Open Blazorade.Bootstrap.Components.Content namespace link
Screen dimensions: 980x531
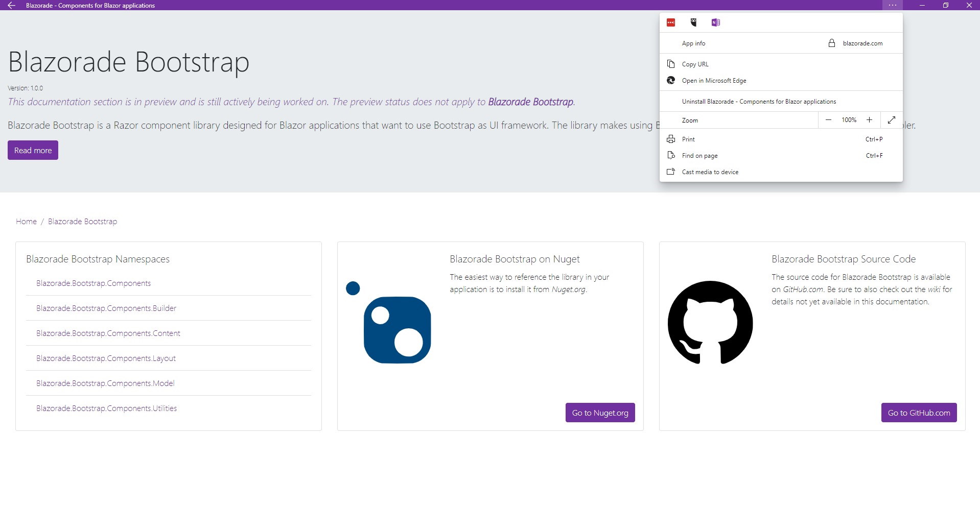point(108,333)
